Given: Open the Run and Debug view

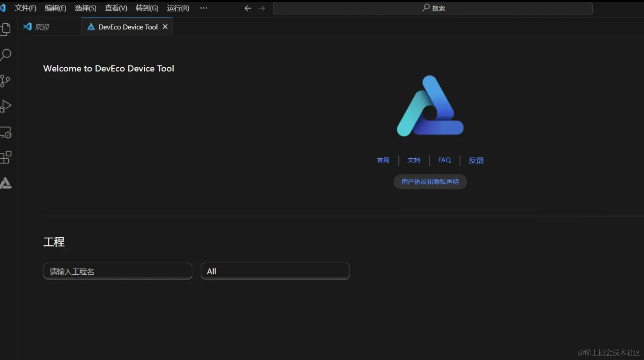Looking at the screenshot, I should 6,107.
